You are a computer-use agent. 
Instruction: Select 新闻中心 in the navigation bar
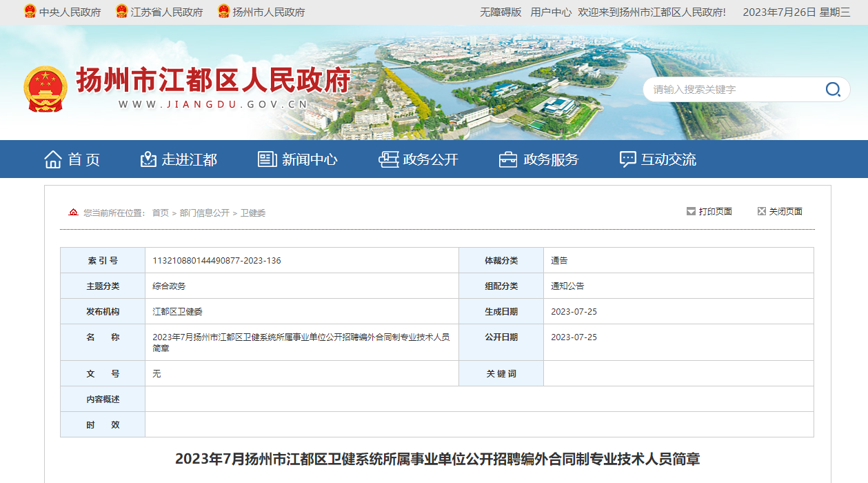tap(310, 159)
